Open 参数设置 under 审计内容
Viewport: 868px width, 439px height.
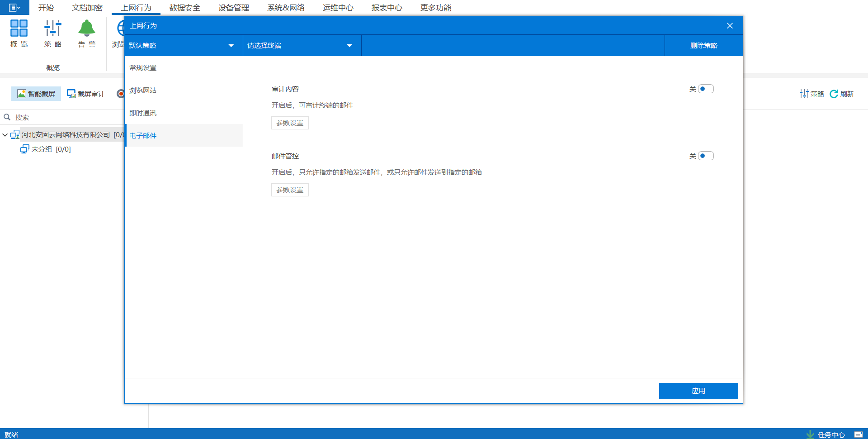(290, 123)
